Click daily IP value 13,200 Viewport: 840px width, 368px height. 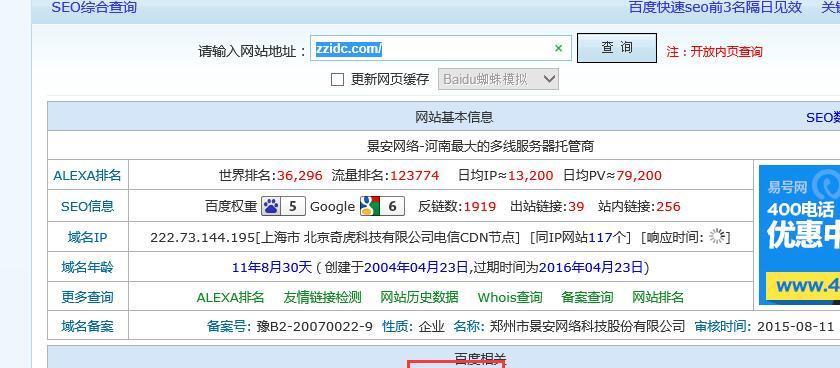[530, 175]
